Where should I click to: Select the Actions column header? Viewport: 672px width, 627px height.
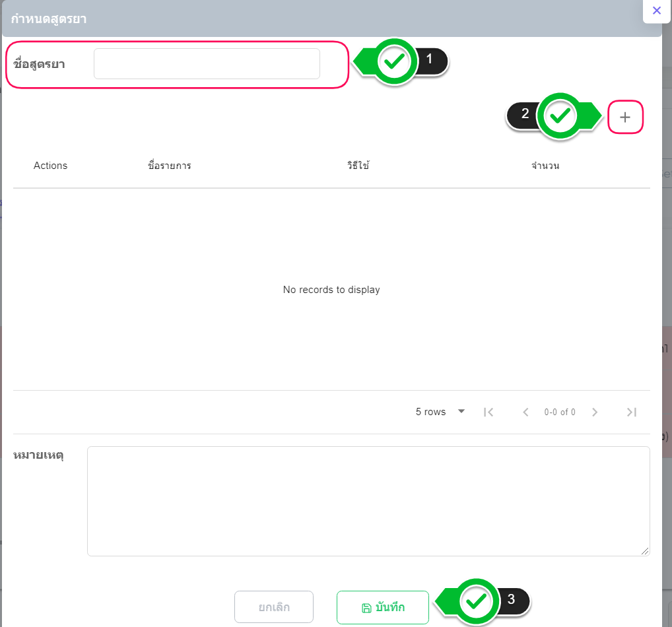click(x=51, y=166)
